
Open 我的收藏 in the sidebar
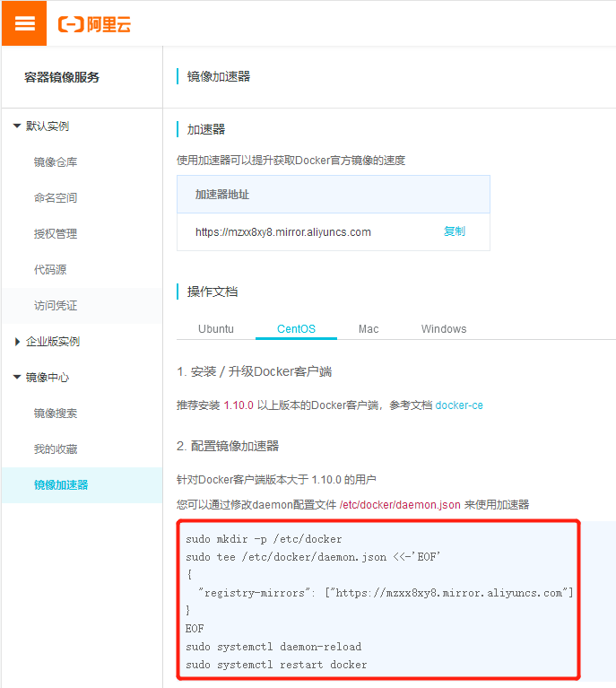(x=56, y=449)
